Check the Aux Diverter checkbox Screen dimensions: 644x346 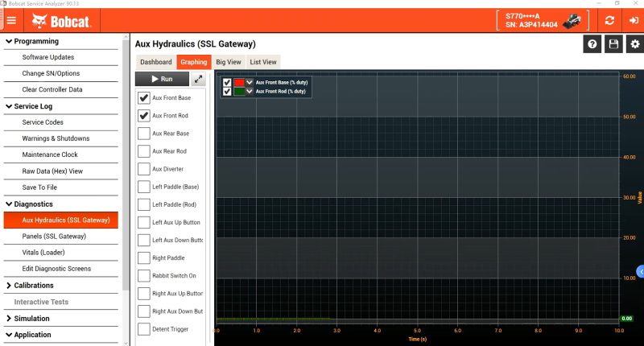click(144, 169)
